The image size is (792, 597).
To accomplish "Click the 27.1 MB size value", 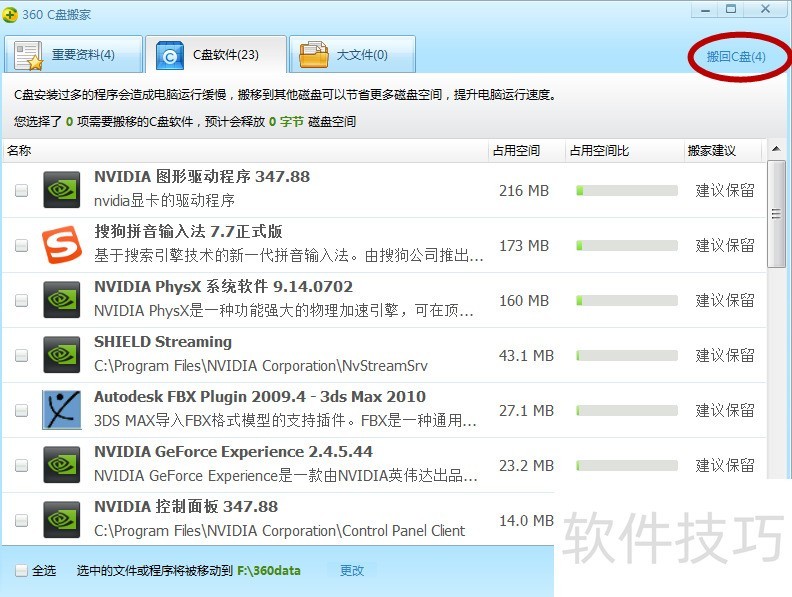I will (526, 411).
